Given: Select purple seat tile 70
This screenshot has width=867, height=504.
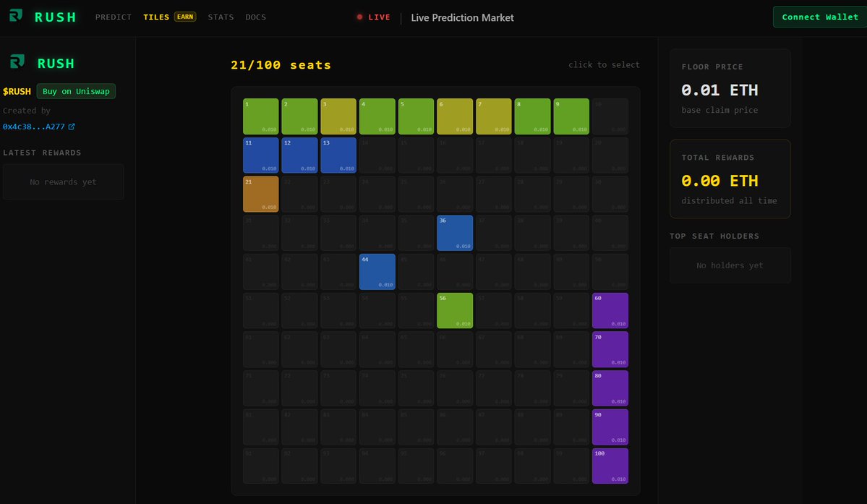Looking at the screenshot, I should point(610,349).
